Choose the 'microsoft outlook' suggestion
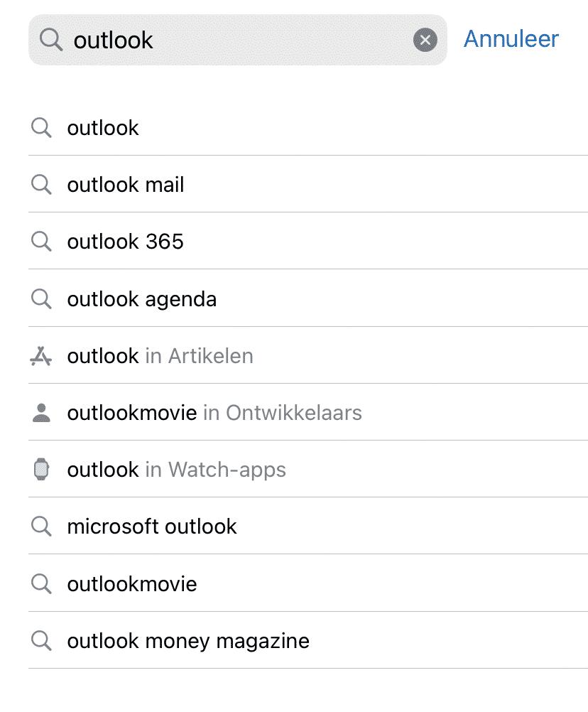588x712 pixels. tap(308, 527)
